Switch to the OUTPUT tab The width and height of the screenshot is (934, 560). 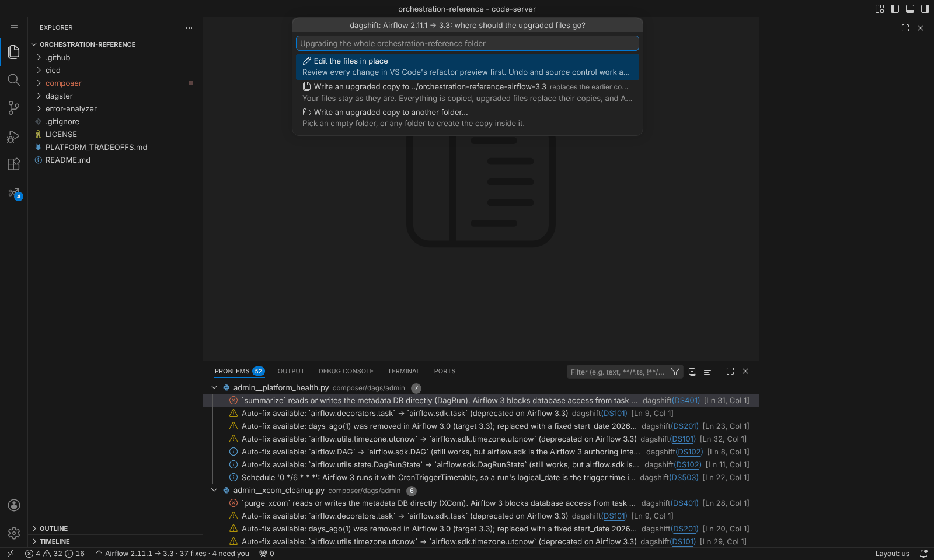coord(291,371)
